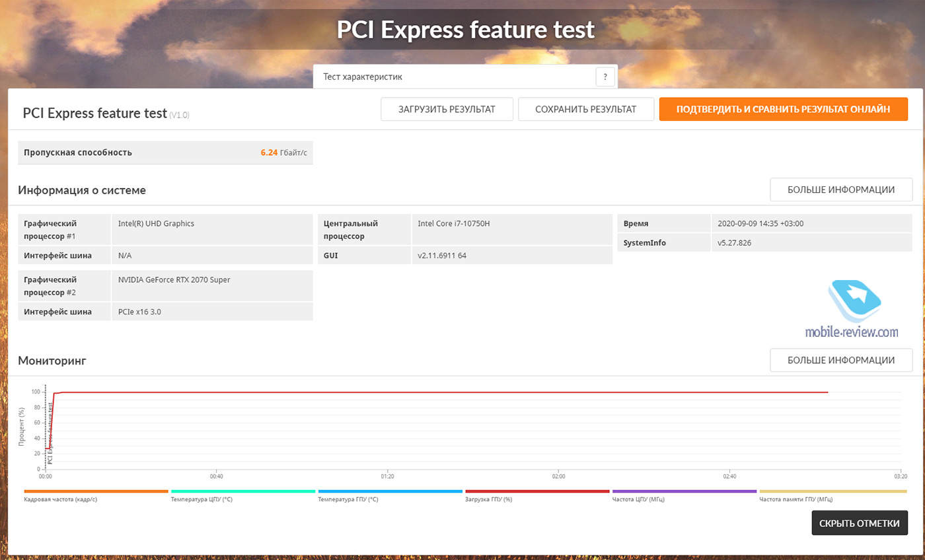Open БОЛЬШЕ ИНФОРМАЦИИ for monitoring section
This screenshot has width=925, height=560.
[x=841, y=361]
